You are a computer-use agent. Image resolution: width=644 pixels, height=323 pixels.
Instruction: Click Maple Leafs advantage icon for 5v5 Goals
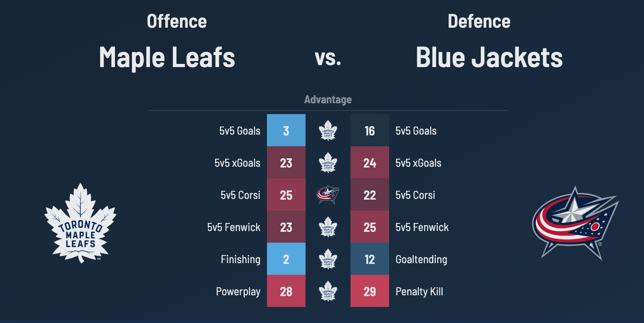pos(328,131)
